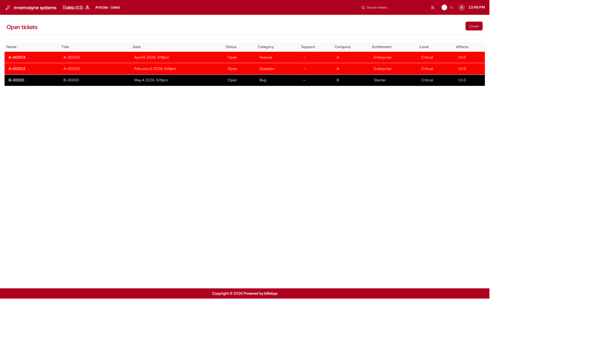Click the 1.0.0 value in A-00003 row
The image size is (597, 364).
click(462, 57)
